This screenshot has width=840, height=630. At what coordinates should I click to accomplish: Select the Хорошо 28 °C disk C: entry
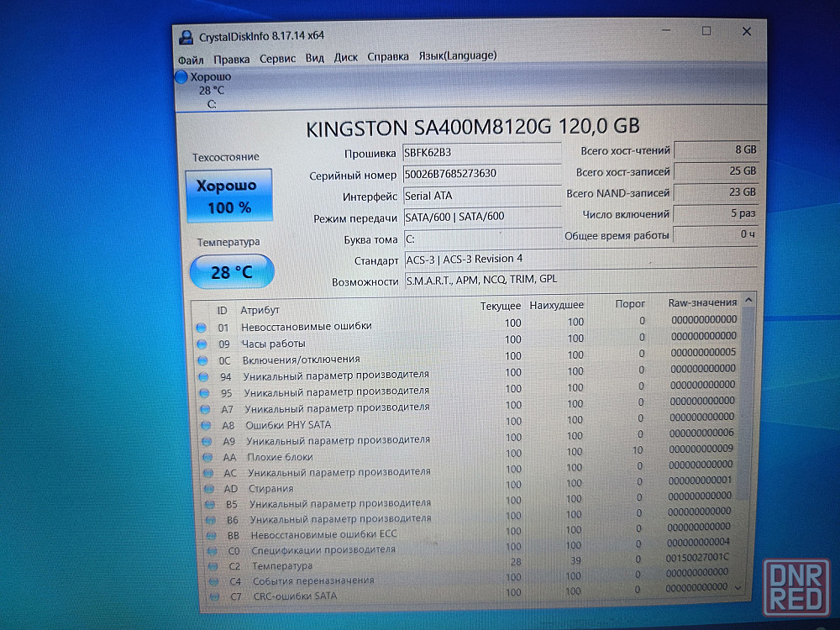point(210,90)
